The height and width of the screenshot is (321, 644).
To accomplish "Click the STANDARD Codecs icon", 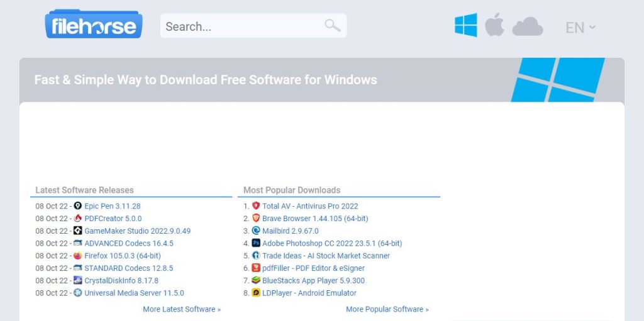I will pos(77,268).
